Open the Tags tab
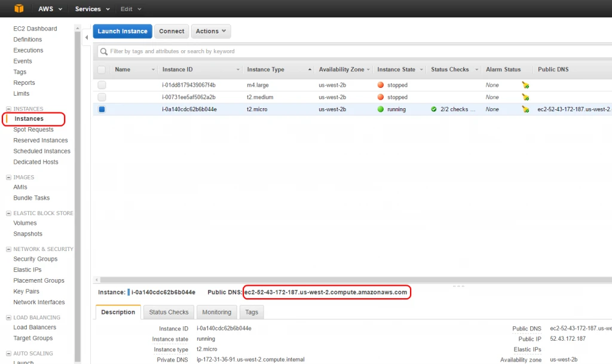 [x=252, y=311]
